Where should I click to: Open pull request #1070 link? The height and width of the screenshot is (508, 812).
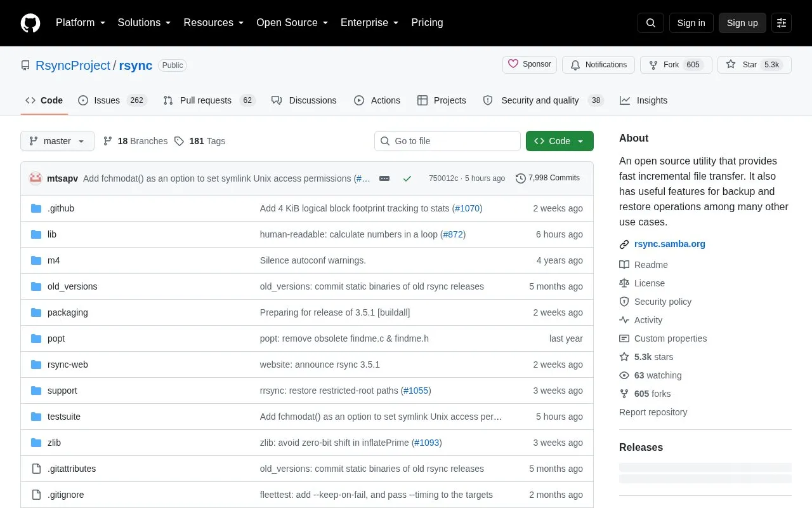[x=468, y=208]
